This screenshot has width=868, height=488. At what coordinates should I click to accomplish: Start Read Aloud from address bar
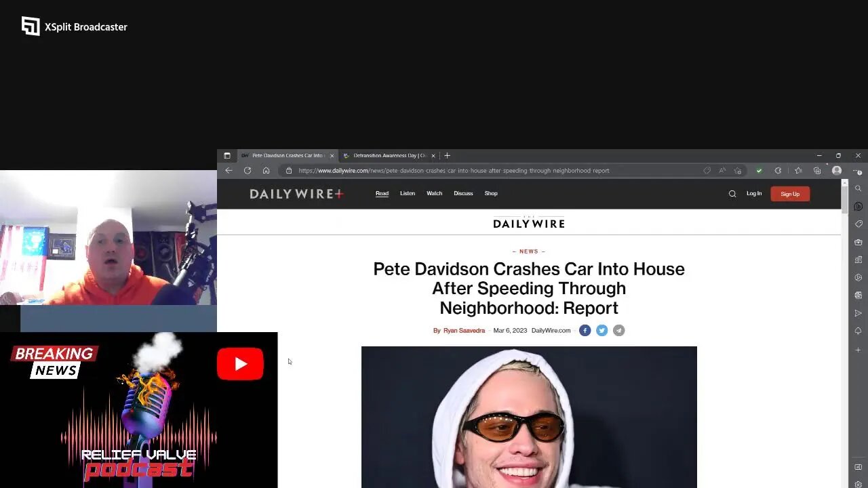coord(722,171)
